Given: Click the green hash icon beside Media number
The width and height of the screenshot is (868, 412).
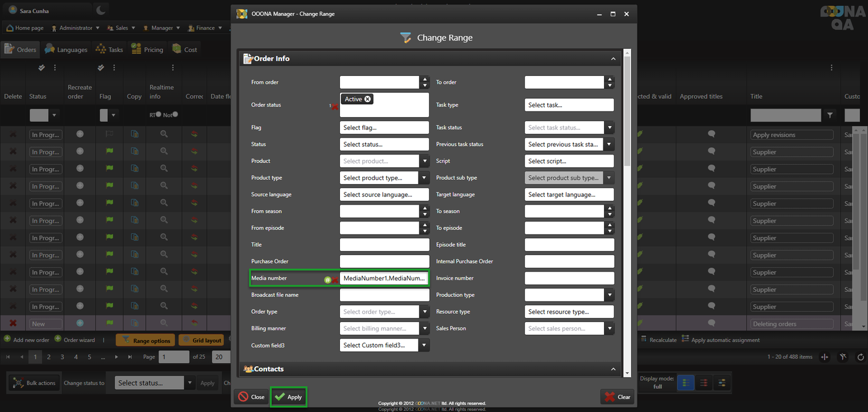Looking at the screenshot, I should 327,280.
